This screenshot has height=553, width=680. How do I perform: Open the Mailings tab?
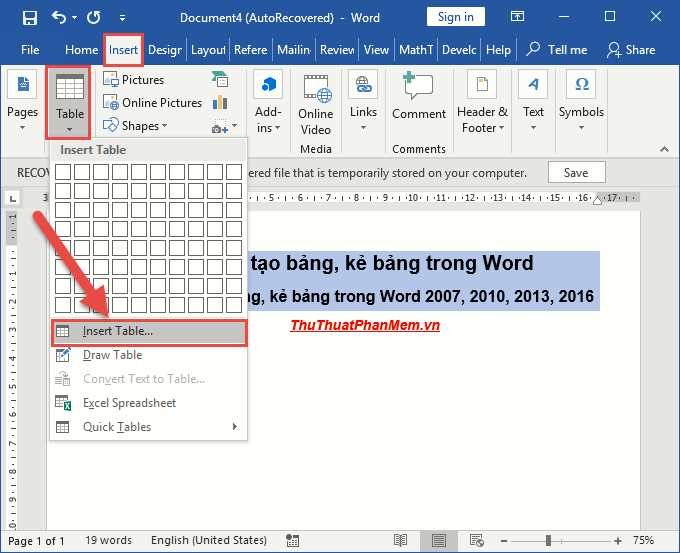294,50
